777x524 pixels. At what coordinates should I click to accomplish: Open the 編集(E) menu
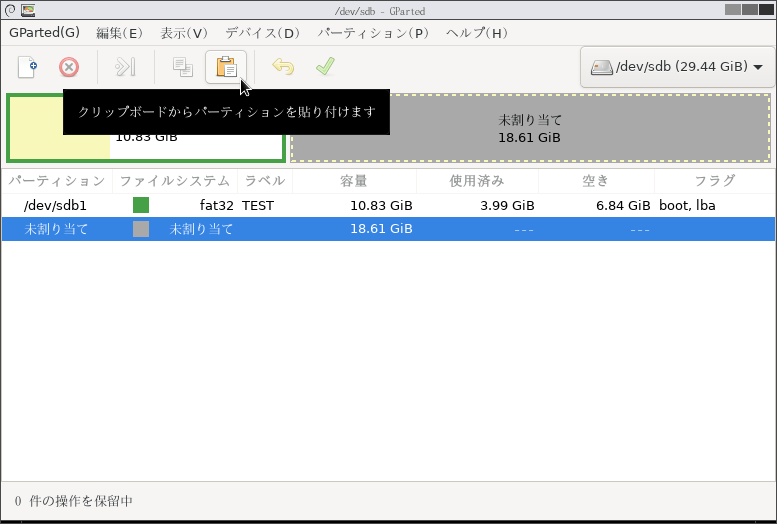(119, 33)
